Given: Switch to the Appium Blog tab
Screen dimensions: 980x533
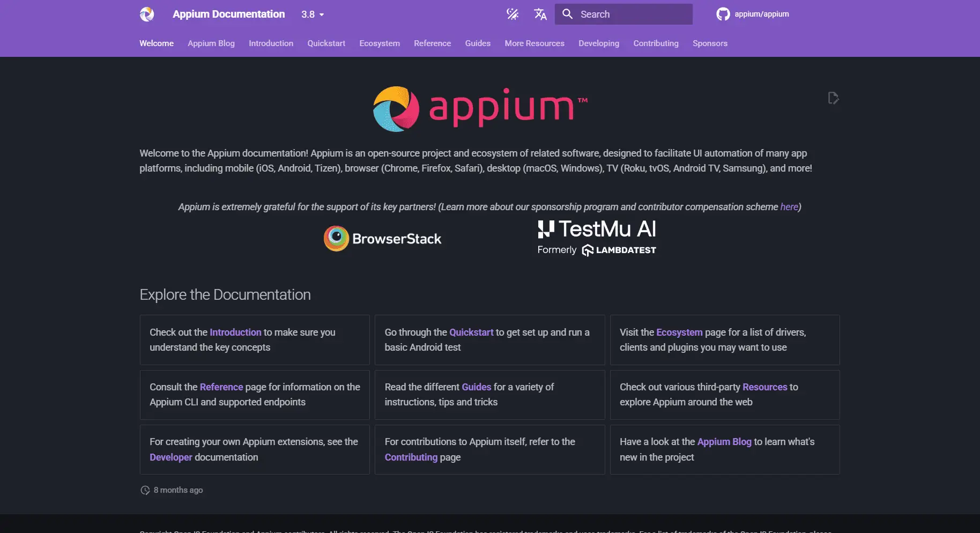Looking at the screenshot, I should 211,43.
